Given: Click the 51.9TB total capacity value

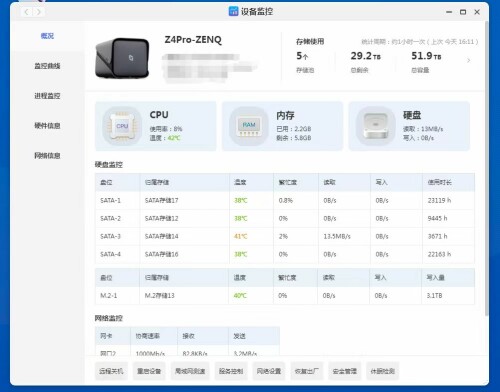Looking at the screenshot, I should (426, 56).
